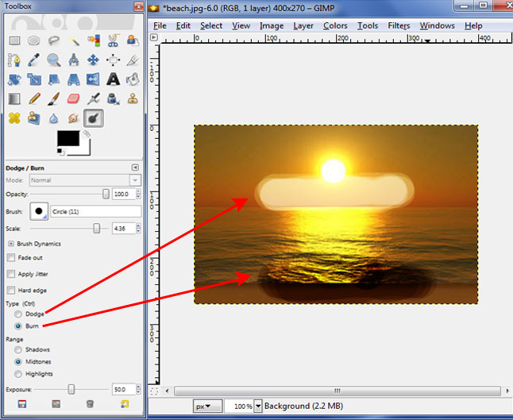Select the Scissors Select tool
This screenshot has height=420, width=513.
coord(113,40)
